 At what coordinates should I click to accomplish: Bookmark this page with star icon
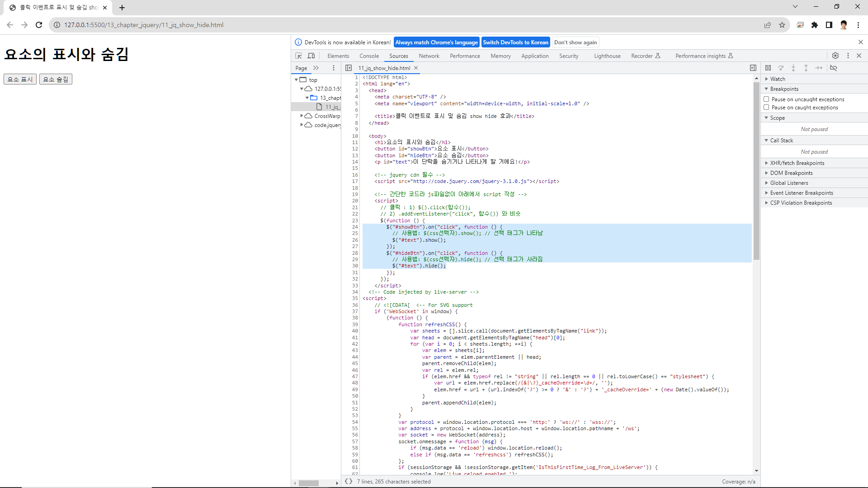(782, 25)
